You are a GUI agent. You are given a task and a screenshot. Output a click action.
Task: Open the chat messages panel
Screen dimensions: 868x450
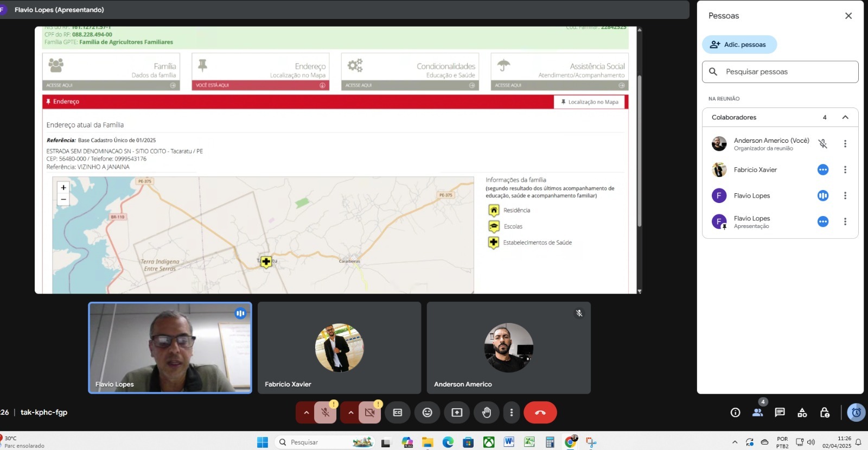click(x=780, y=413)
